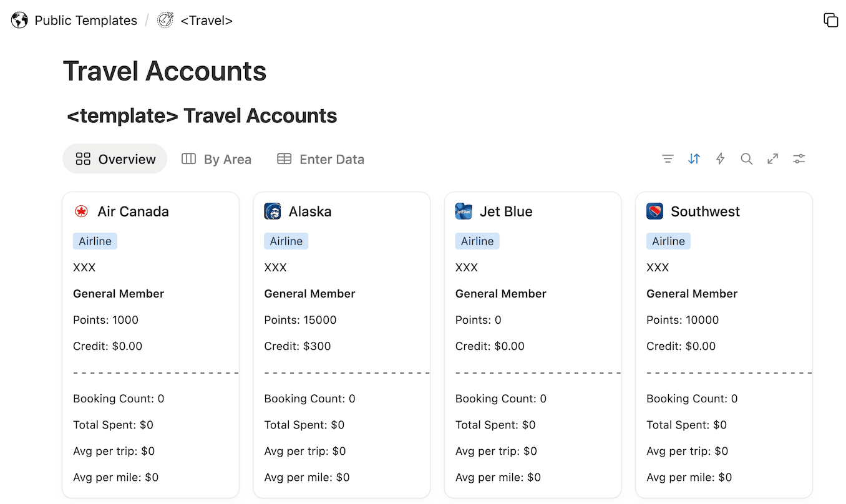
Task: Click Avg per mile: $0 on Alaska card
Action: pyautogui.click(x=307, y=477)
